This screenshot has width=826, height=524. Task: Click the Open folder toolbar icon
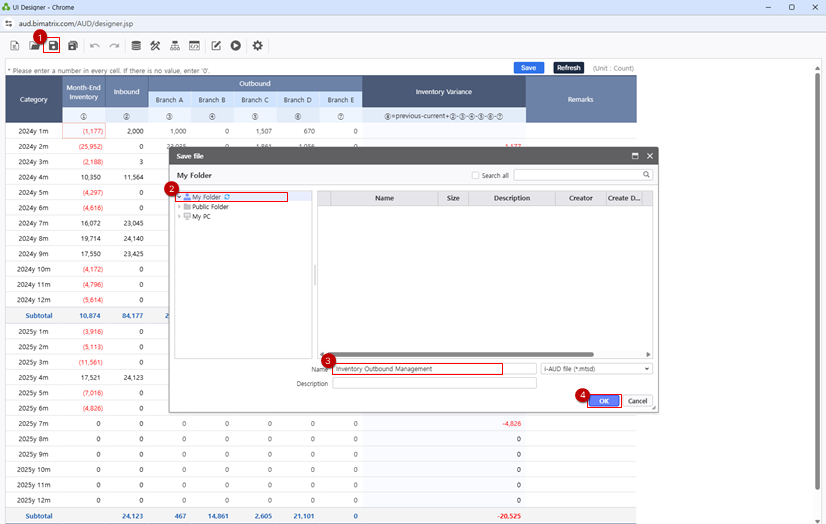point(34,46)
